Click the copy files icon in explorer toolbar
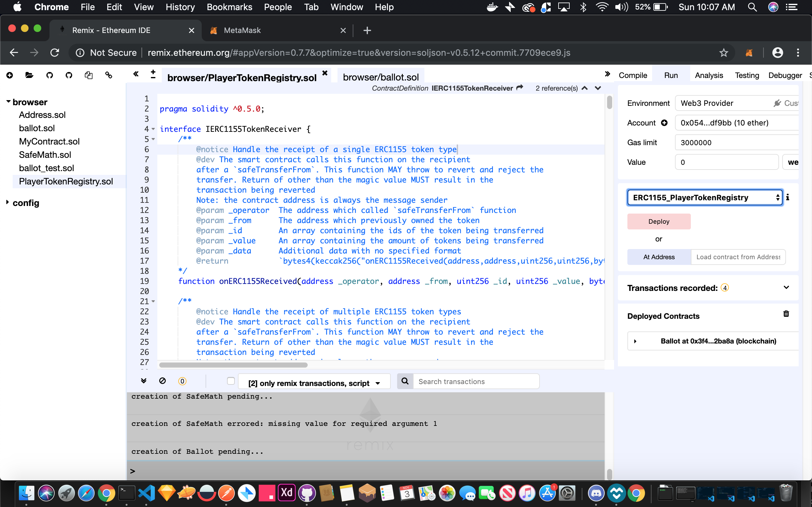This screenshot has height=507, width=812. click(88, 75)
